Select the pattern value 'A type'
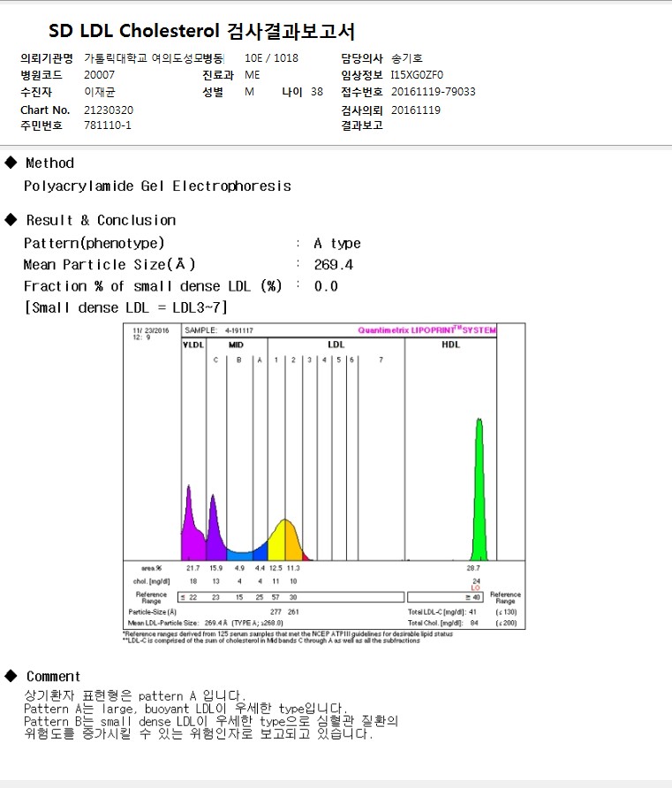Image resolution: width=672 pixels, height=788 pixels. (x=337, y=244)
